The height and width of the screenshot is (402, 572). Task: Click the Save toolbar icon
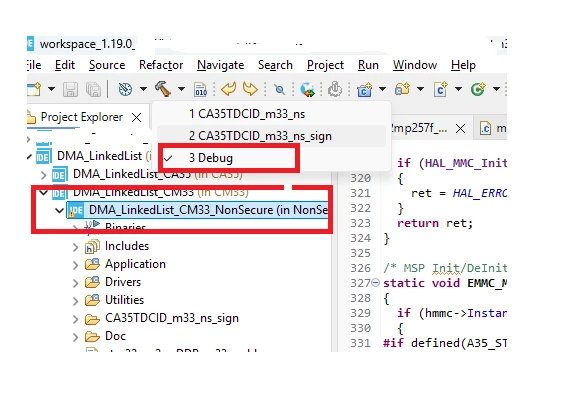[x=70, y=89]
